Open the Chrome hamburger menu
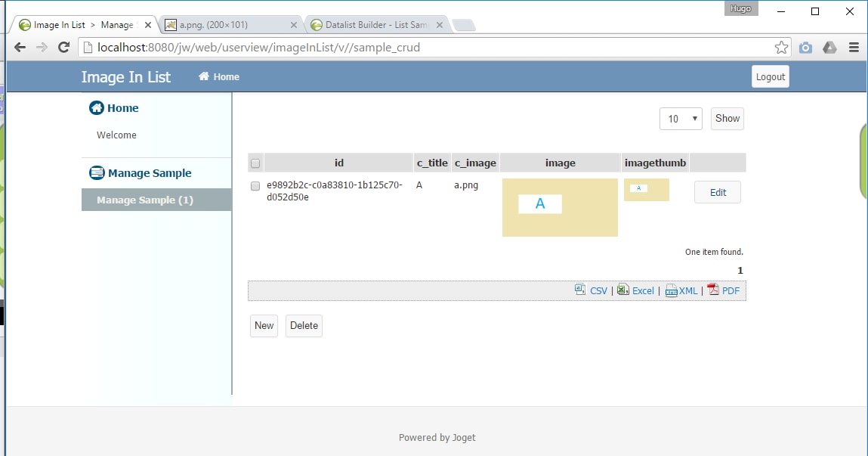This screenshot has width=868, height=456. tap(854, 48)
